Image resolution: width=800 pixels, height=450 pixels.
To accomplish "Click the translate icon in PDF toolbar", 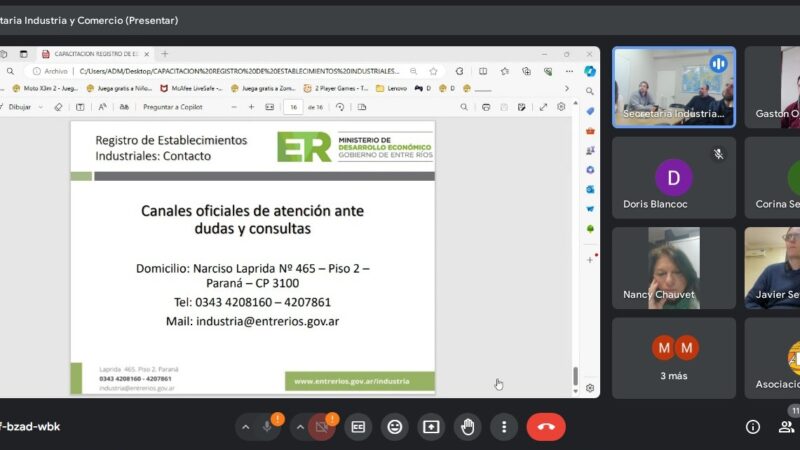I will 124,107.
